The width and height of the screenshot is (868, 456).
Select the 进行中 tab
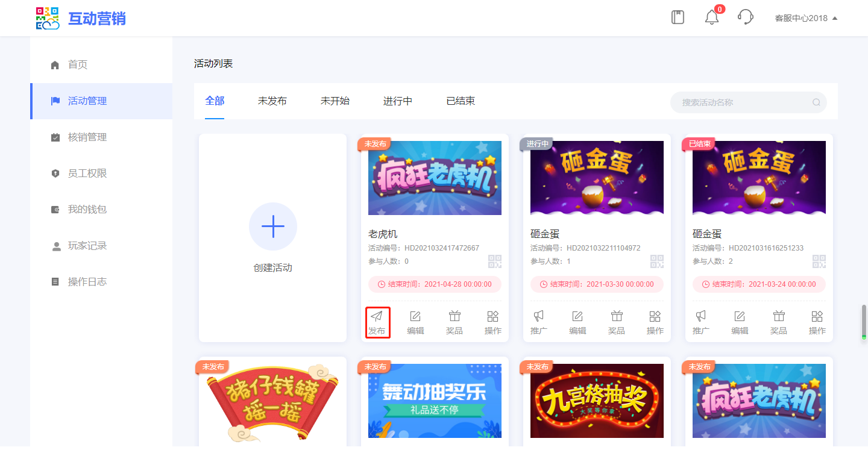[398, 101]
